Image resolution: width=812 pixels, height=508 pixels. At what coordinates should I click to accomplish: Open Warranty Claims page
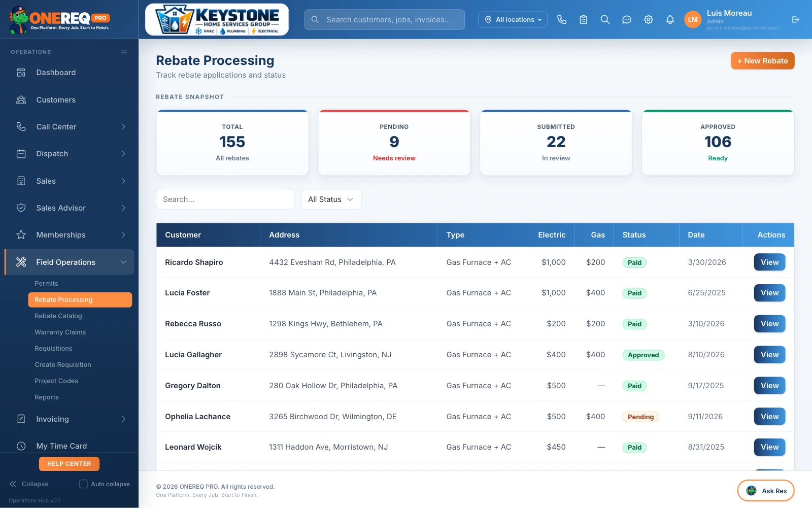pyautogui.click(x=60, y=332)
